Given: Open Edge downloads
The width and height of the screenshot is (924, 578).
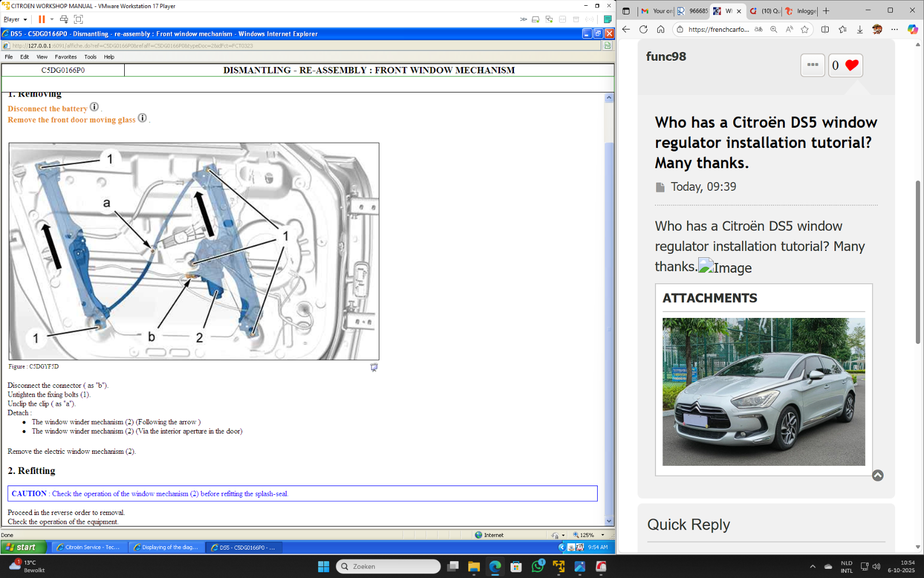Looking at the screenshot, I should tap(860, 29).
